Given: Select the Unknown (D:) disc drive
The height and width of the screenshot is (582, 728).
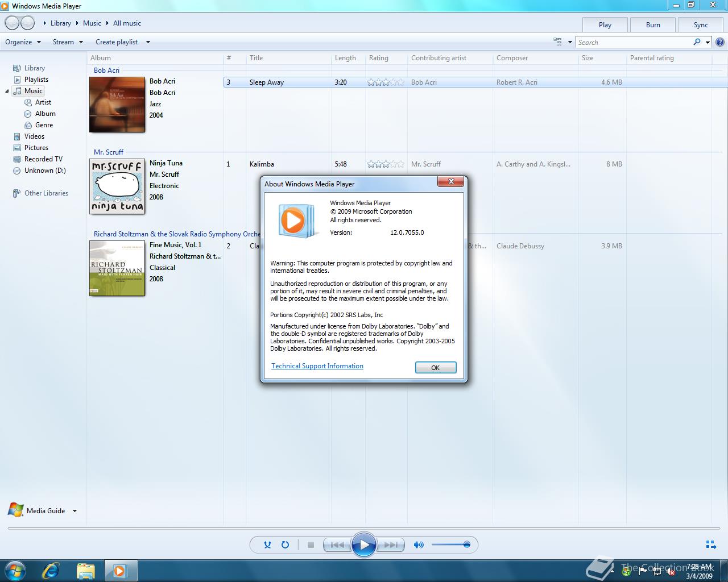Looking at the screenshot, I should click(x=39, y=171).
